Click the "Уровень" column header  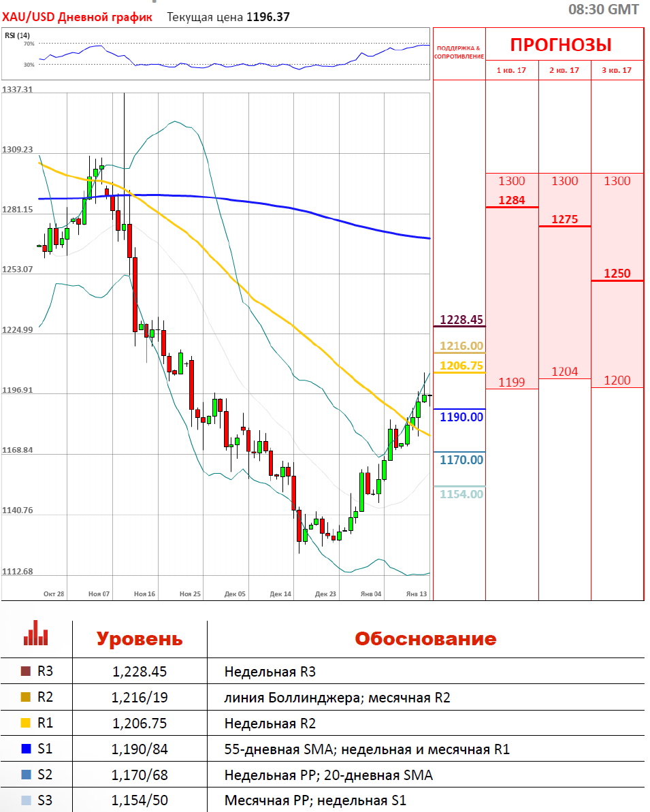pyautogui.click(x=140, y=639)
